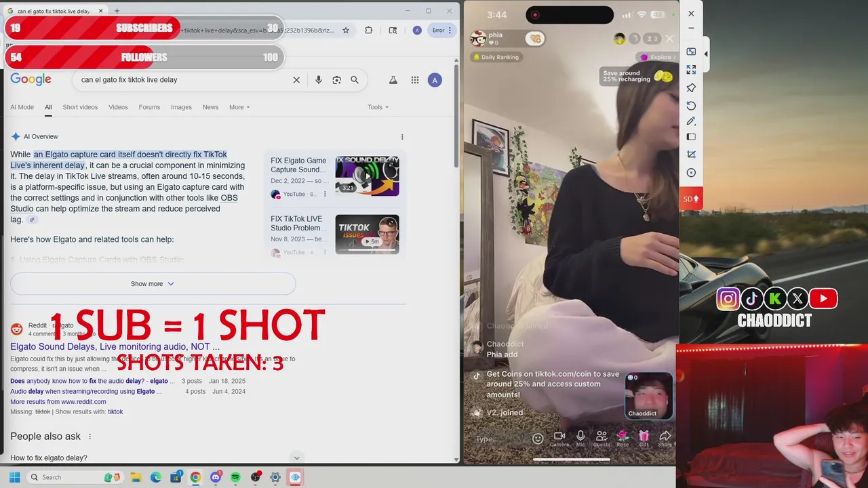Start a voice search with the microphone
Image resolution: width=868 pixels, height=488 pixels.
click(319, 80)
